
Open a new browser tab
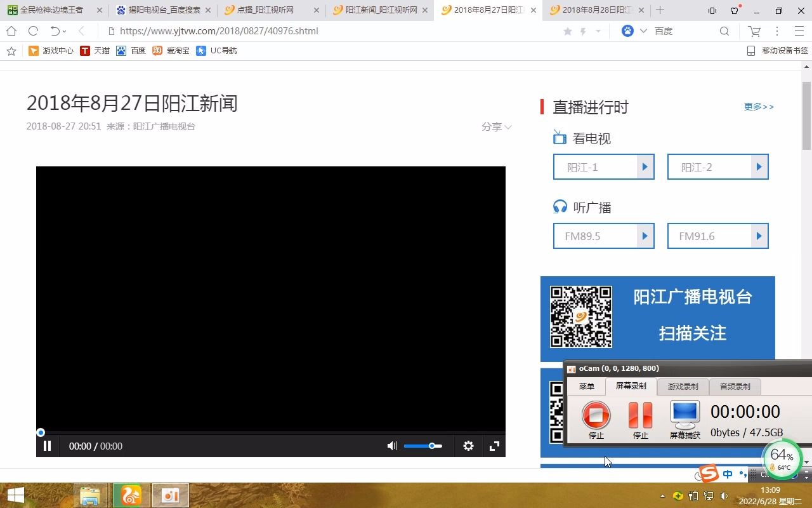click(x=660, y=10)
